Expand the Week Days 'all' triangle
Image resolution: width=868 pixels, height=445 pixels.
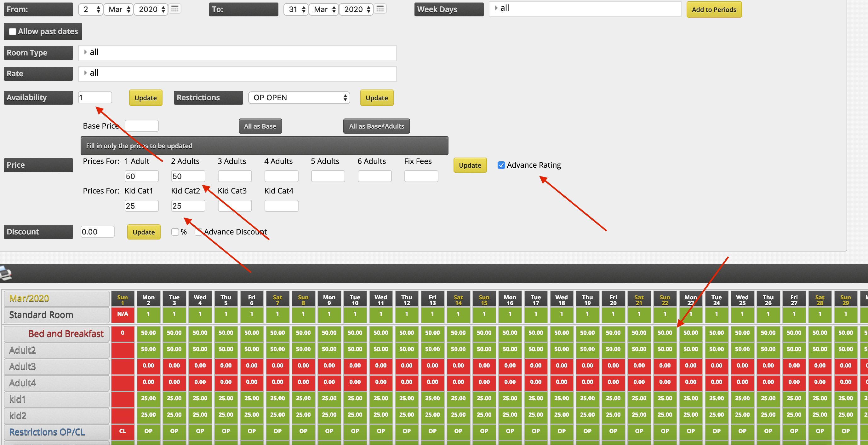click(496, 8)
